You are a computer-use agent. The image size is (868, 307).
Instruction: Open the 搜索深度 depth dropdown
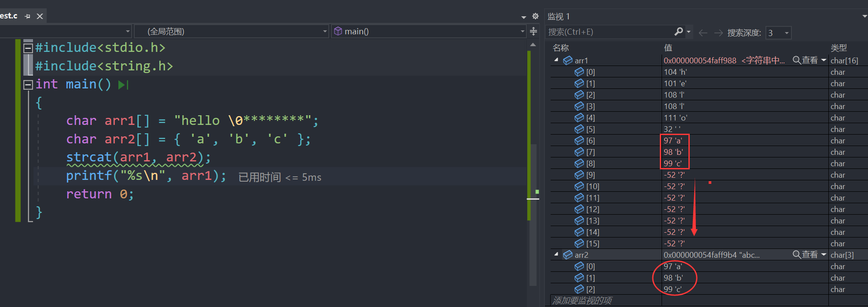[778, 33]
